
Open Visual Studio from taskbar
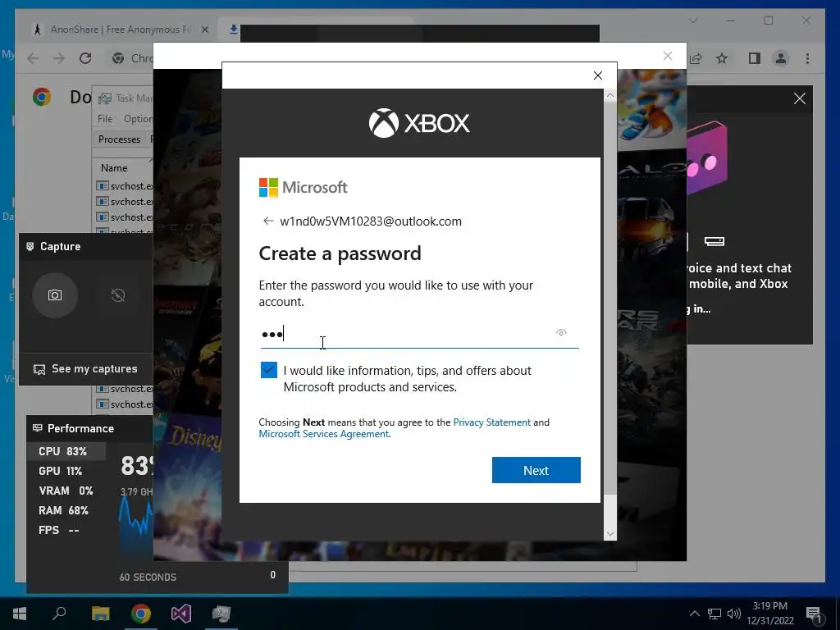click(x=181, y=614)
